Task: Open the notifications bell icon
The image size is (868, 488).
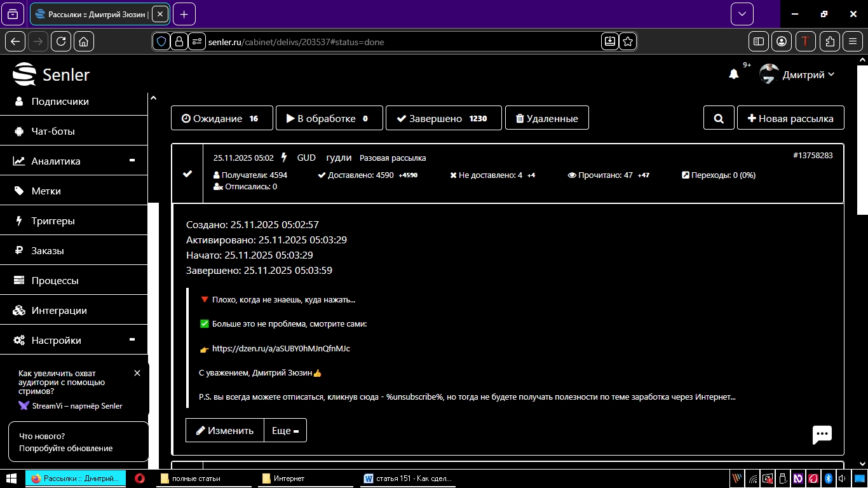Action: pos(734,74)
